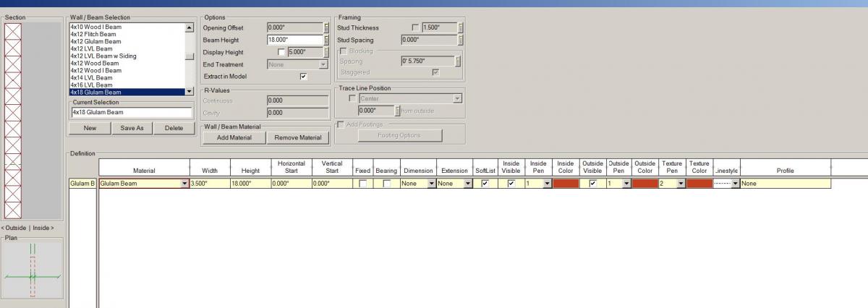Toggle the Extract in Model checkbox
This screenshot has width=868, height=308.
pyautogui.click(x=303, y=77)
